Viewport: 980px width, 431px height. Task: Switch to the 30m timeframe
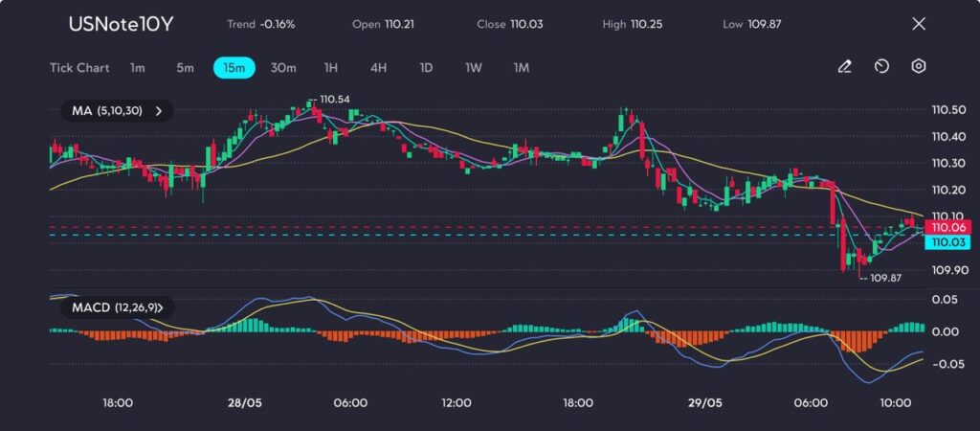[x=283, y=68]
